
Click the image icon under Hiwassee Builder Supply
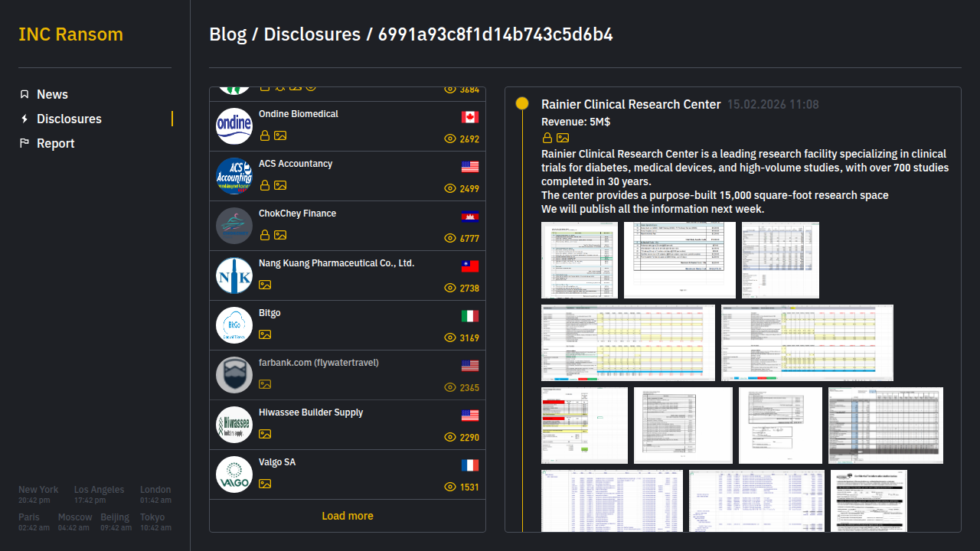[x=265, y=434]
